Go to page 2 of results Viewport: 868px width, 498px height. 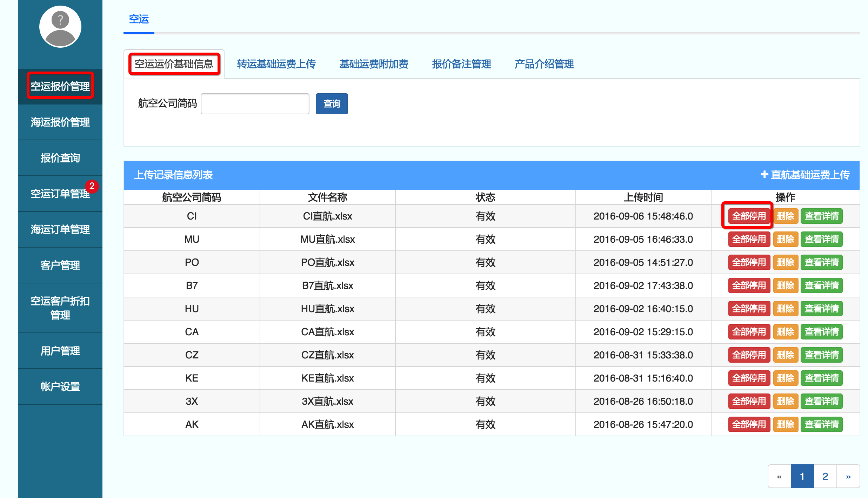(x=825, y=476)
